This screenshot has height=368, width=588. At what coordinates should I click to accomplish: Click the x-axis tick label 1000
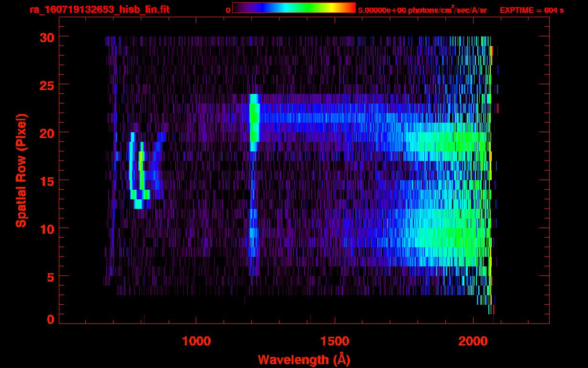(x=196, y=341)
